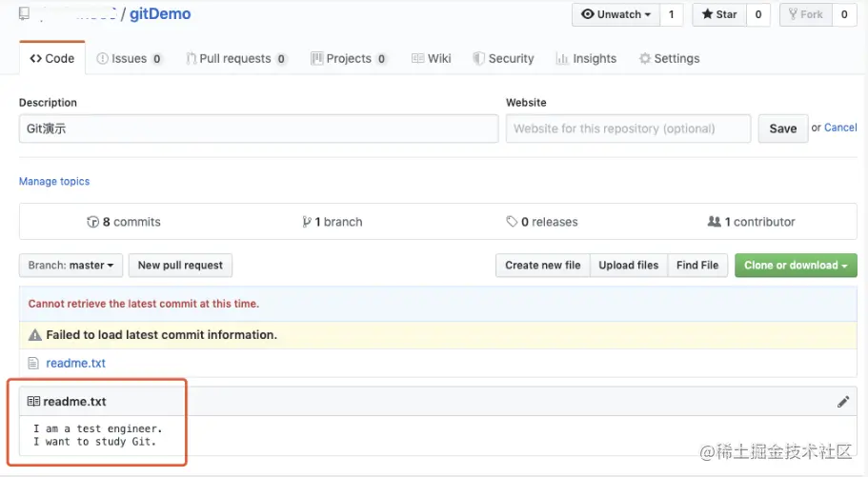Image resolution: width=868 pixels, height=477 pixels.
Task: Focus the Description input field
Action: pos(258,129)
